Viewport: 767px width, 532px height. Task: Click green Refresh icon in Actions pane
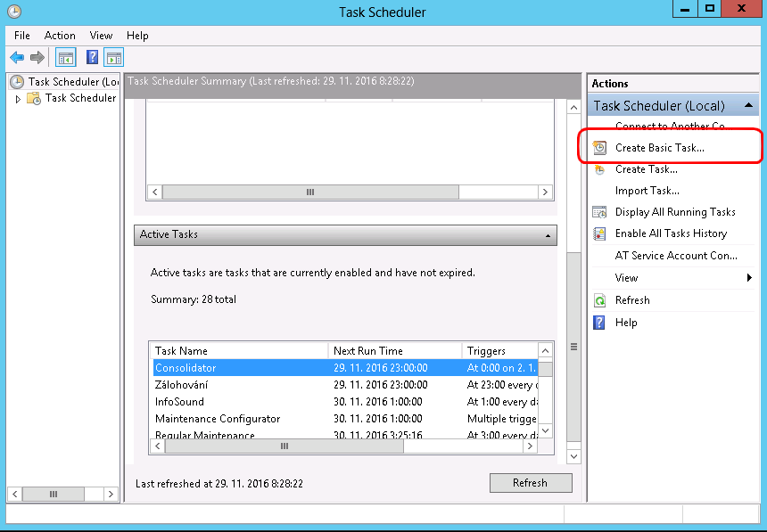click(x=600, y=300)
